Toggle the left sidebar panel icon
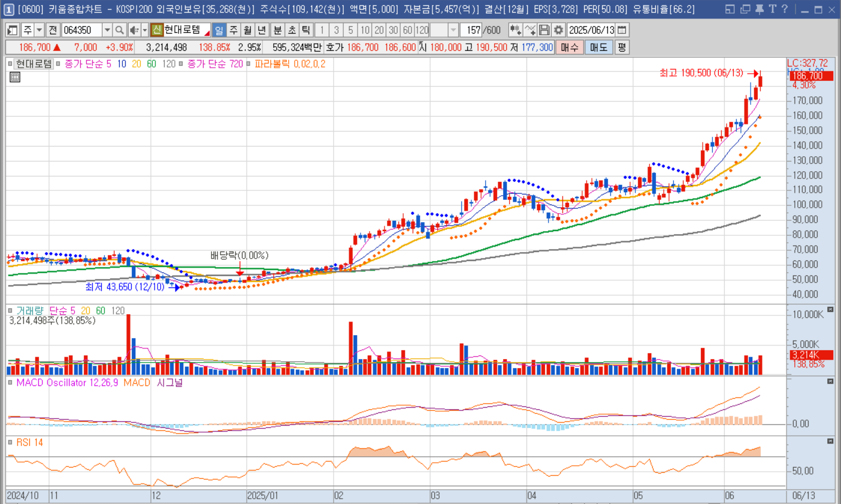Image resolution: width=841 pixels, height=504 pixels. tap(12, 30)
